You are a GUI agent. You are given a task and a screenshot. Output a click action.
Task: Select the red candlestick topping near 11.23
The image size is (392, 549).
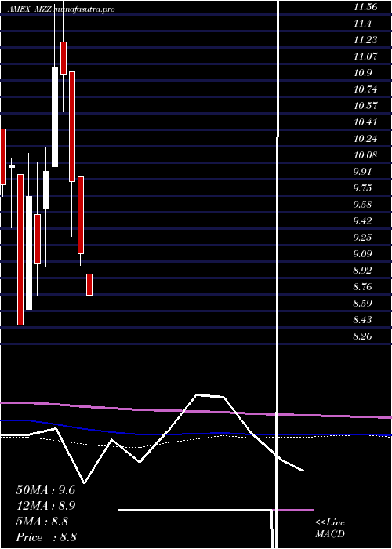[x=64, y=58]
